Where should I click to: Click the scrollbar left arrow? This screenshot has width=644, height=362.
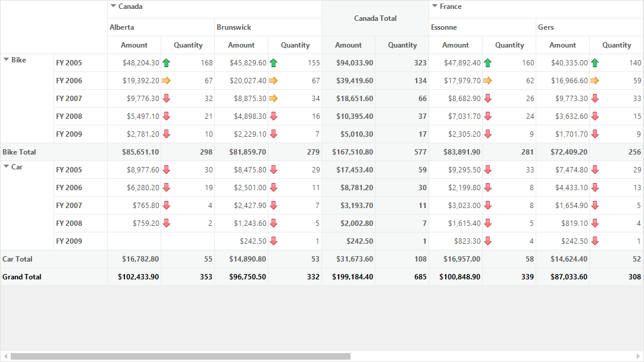[x=5, y=356]
